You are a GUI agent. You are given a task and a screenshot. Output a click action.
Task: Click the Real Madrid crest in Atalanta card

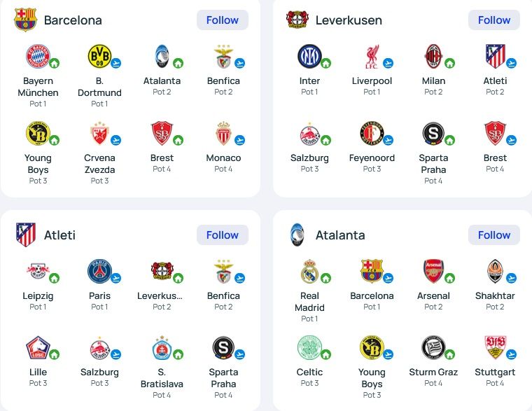309,271
